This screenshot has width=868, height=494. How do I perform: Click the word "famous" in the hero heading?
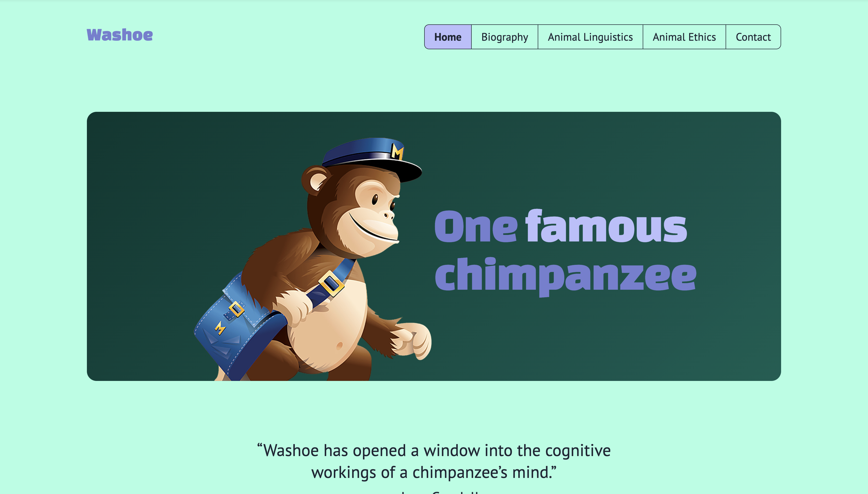(x=606, y=226)
